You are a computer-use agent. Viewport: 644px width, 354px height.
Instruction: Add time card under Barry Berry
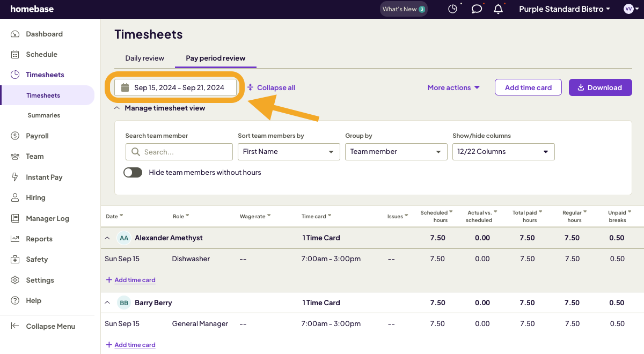[130, 344]
